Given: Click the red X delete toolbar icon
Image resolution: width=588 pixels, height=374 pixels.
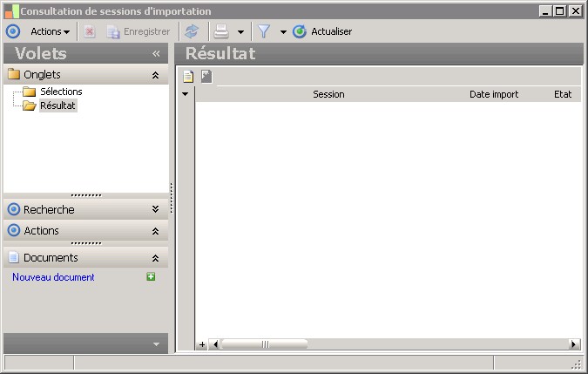Looking at the screenshot, I should click(89, 31).
